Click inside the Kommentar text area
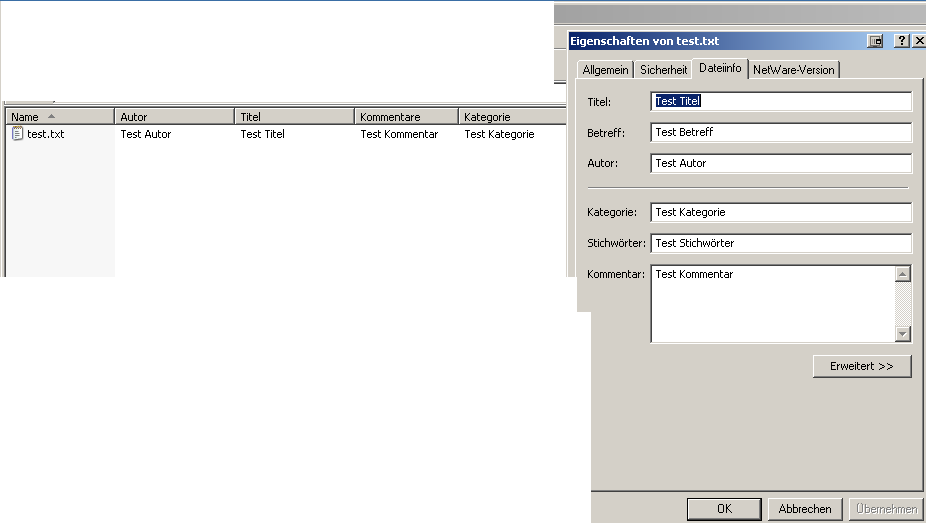Screen dimensions: 926x523 click(x=770, y=303)
